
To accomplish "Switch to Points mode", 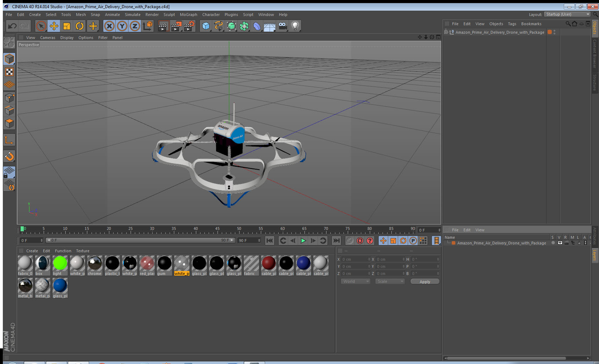I will (x=9, y=98).
